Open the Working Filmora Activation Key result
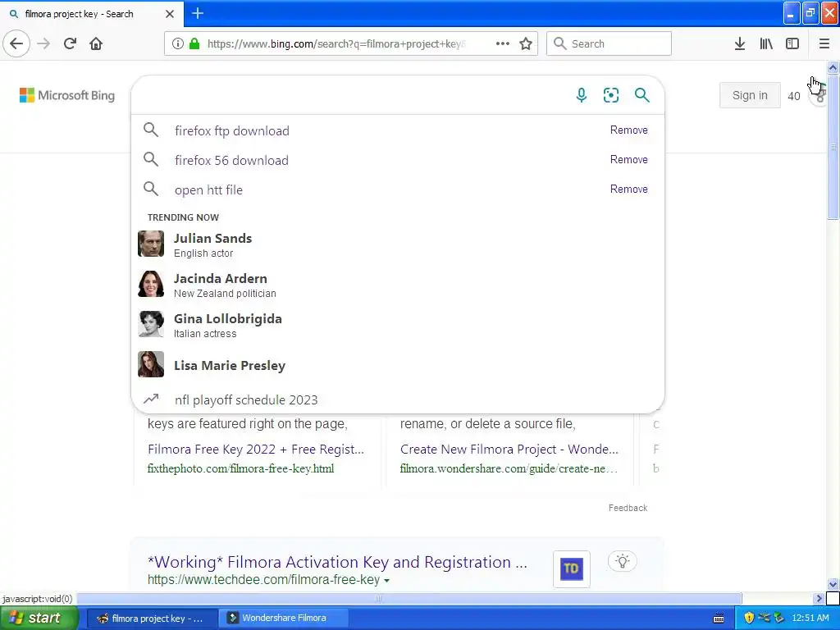This screenshot has height=630, width=840. (337, 562)
